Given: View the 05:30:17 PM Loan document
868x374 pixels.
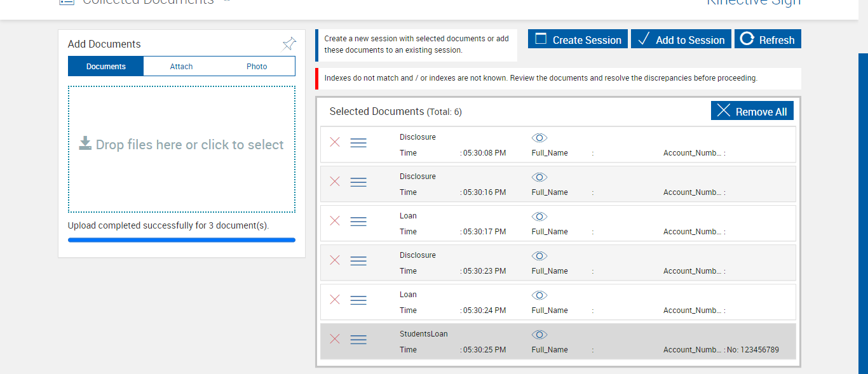Looking at the screenshot, I should coord(539,217).
